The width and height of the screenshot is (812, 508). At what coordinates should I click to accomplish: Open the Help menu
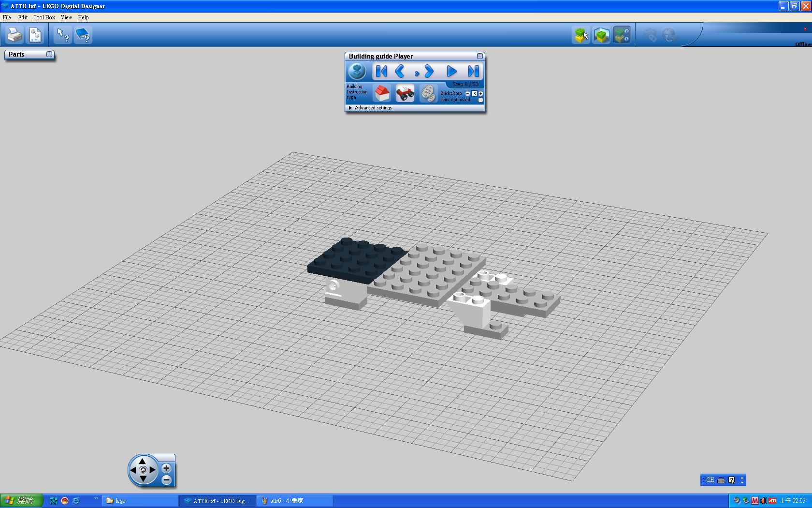(83, 17)
